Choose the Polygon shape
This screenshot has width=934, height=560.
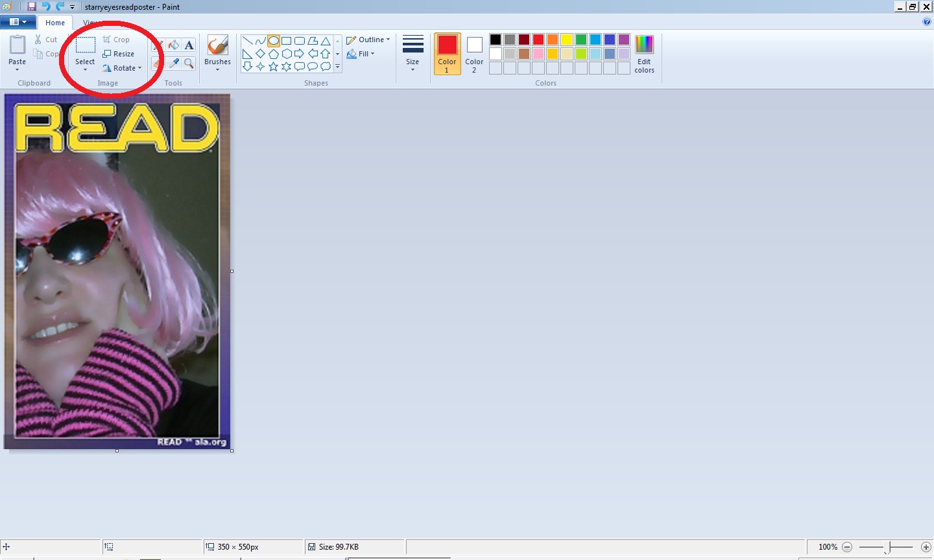pos(313,41)
